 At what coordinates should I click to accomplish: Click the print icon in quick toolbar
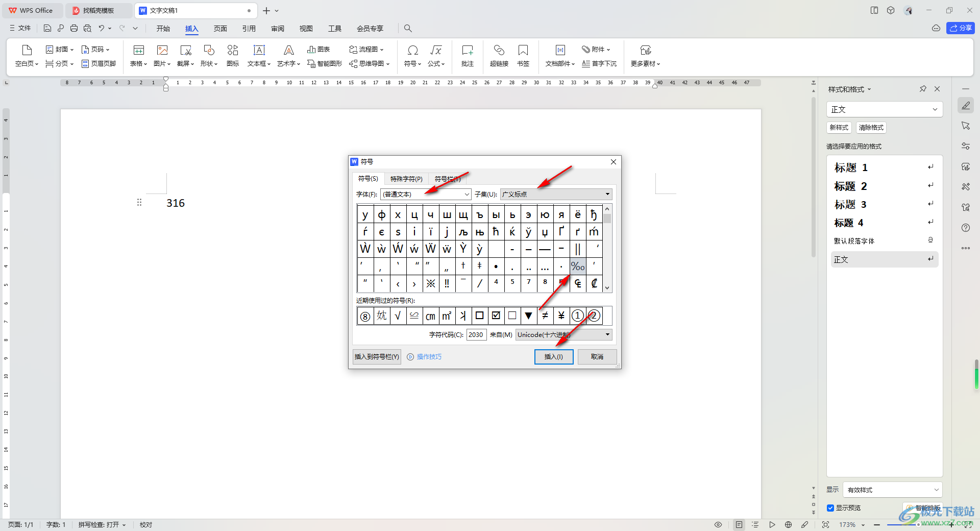(74, 28)
